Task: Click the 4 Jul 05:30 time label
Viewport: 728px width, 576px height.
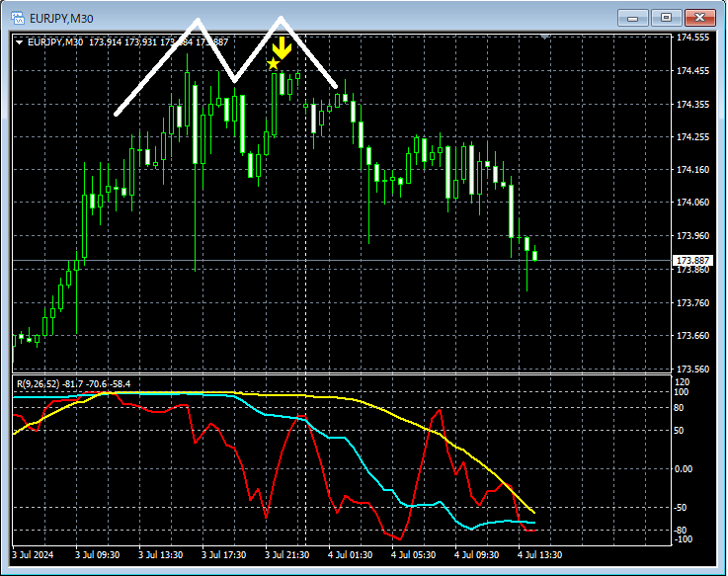Action: click(x=413, y=554)
